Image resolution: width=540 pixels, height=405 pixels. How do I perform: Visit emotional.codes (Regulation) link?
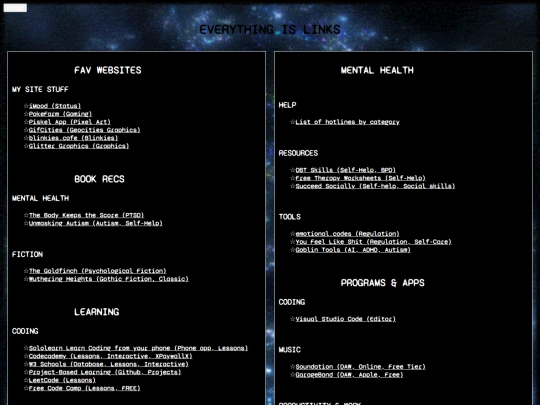pyautogui.click(x=347, y=234)
